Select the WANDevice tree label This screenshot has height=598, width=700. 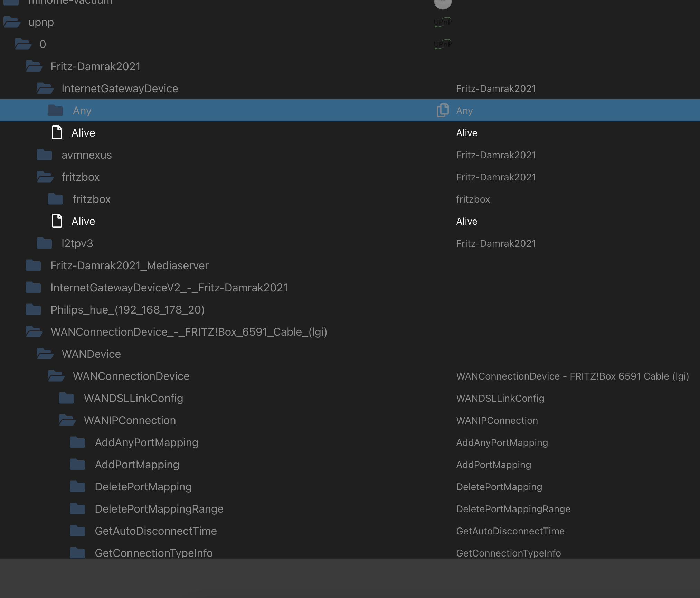pyautogui.click(x=91, y=354)
